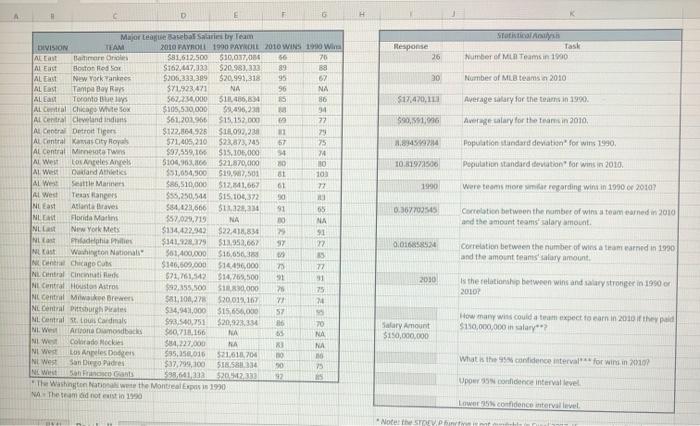Select the New York Yankees team cell
The height and width of the screenshot is (426, 700).
click(114, 79)
